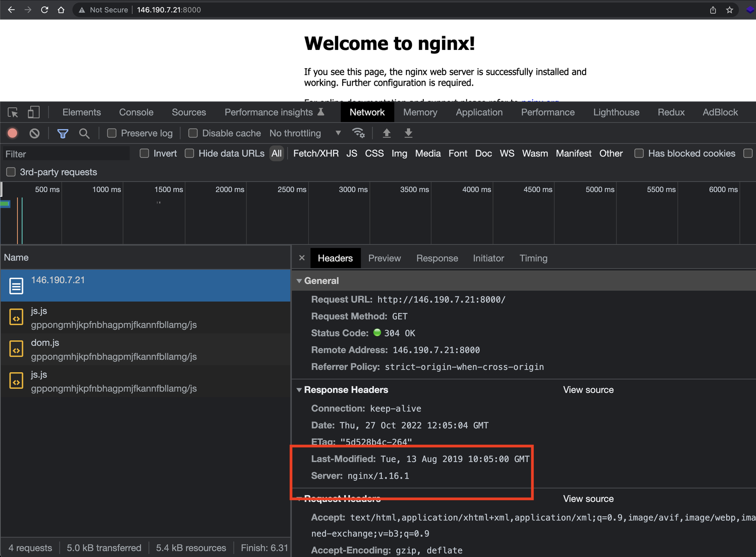Viewport: 756px width, 557px height.
Task: Filter requests by Fetch/XHR
Action: [316, 153]
